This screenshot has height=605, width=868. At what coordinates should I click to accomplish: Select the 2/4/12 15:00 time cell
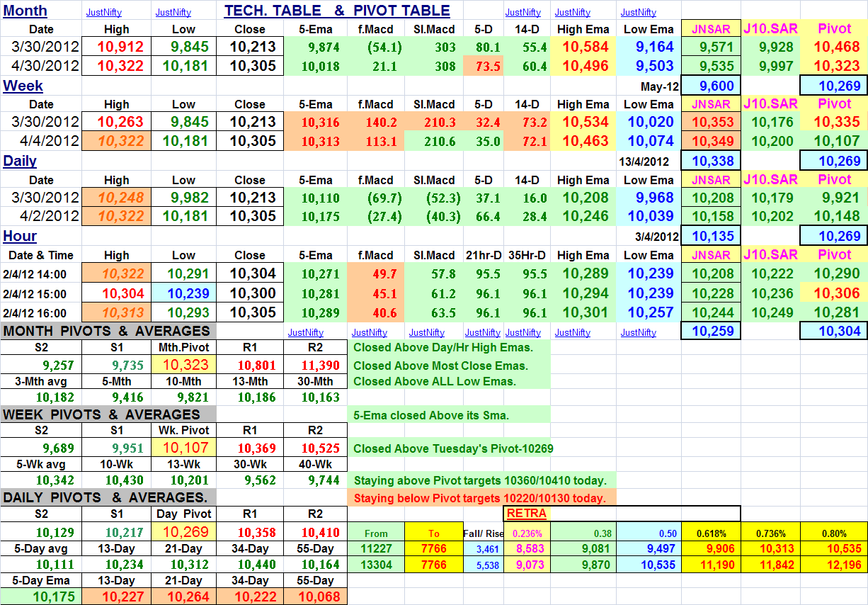tap(41, 293)
